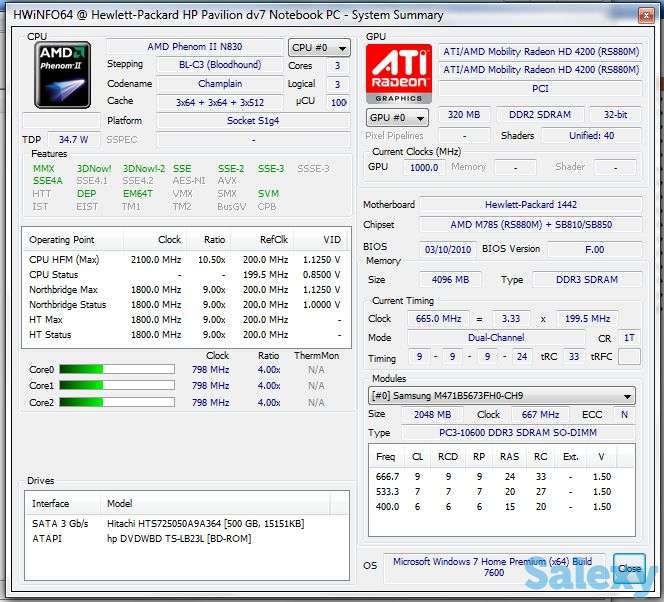Click the AMD Phenom II processor logo

tap(63, 75)
